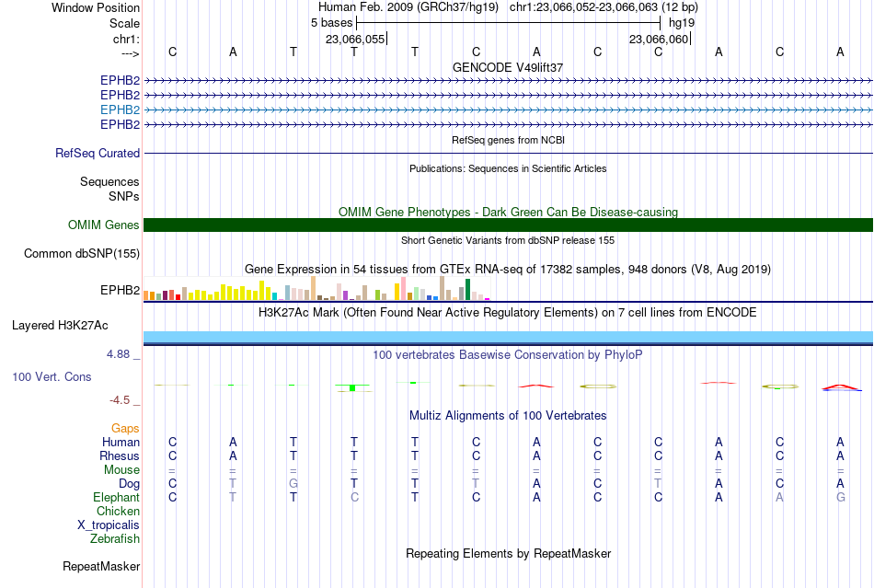Viewport: 874px width, 588px height.
Task: Click the G base in Dog row
Action: pos(293,484)
